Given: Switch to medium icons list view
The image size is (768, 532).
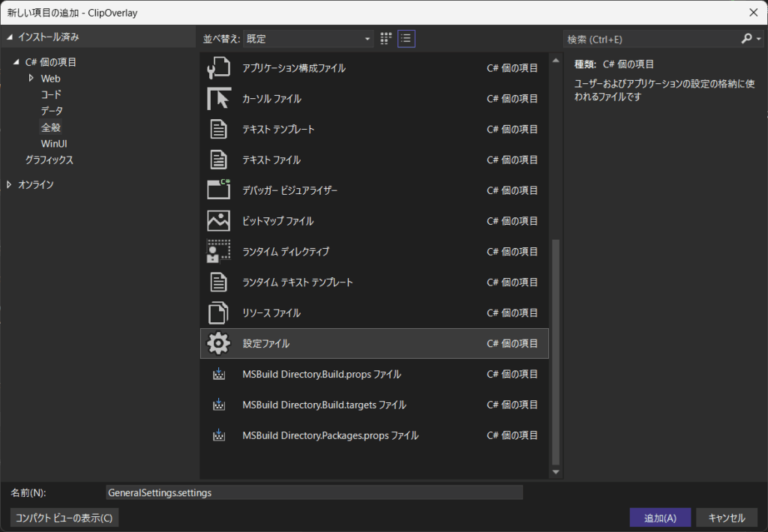Looking at the screenshot, I should (406, 39).
